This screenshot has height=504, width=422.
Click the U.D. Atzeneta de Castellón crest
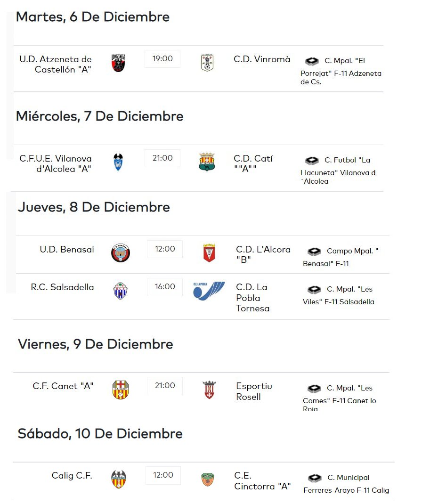click(x=118, y=63)
